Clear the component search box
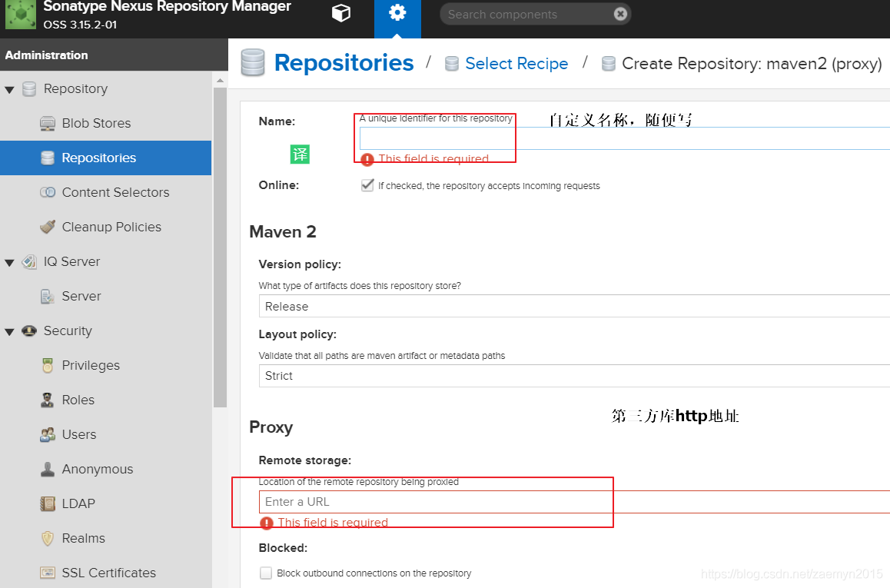 click(620, 14)
